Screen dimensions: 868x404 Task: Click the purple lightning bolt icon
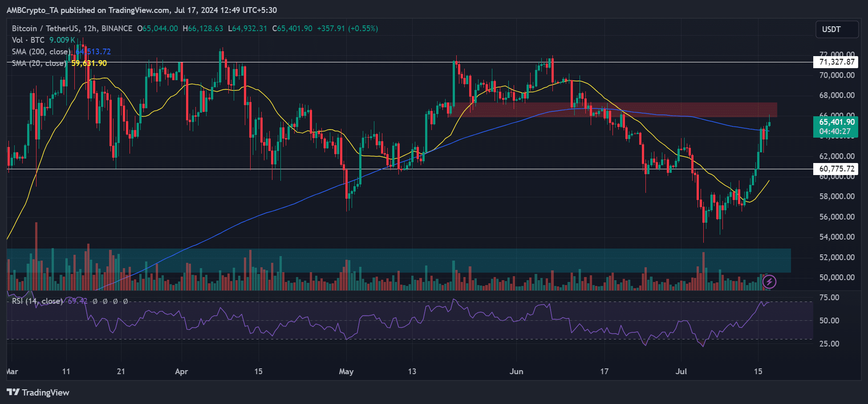coord(770,282)
